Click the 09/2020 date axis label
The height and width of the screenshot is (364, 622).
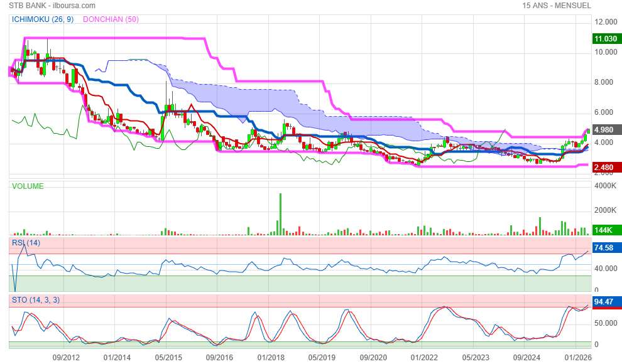(x=373, y=358)
